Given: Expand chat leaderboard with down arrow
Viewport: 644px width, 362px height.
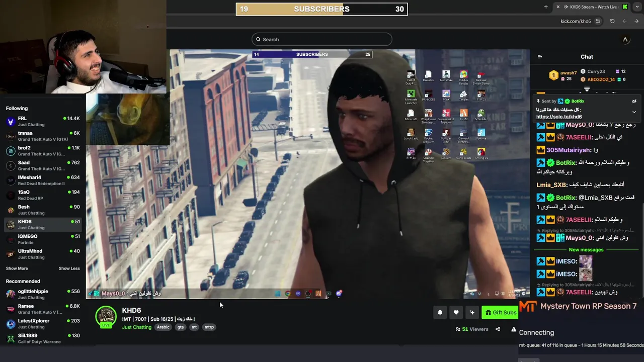Looking at the screenshot, I should click(587, 89).
